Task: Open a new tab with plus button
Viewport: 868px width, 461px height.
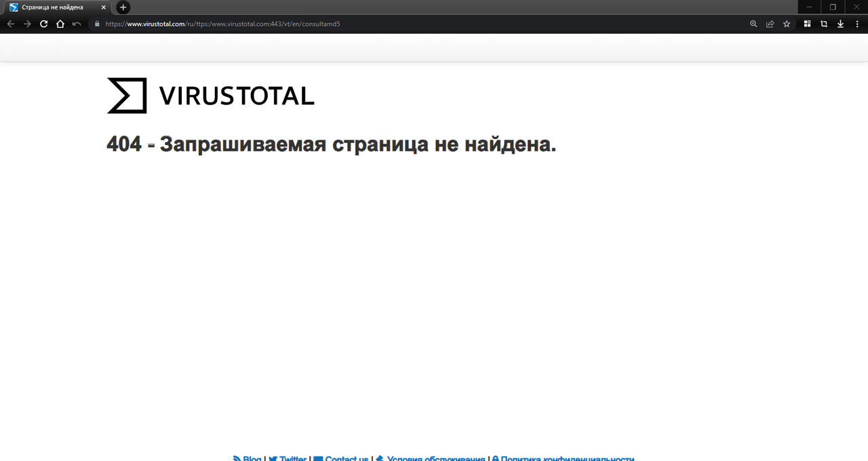Action: pos(123,7)
